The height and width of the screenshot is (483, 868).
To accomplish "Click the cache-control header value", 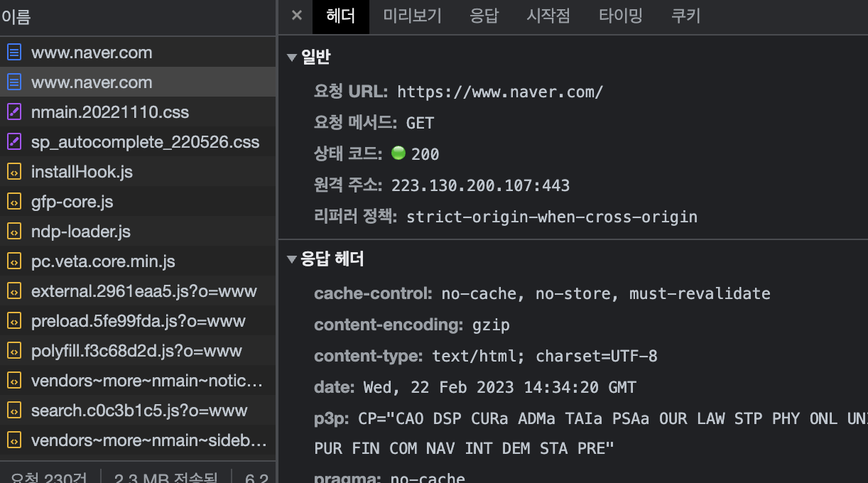I will point(606,293).
